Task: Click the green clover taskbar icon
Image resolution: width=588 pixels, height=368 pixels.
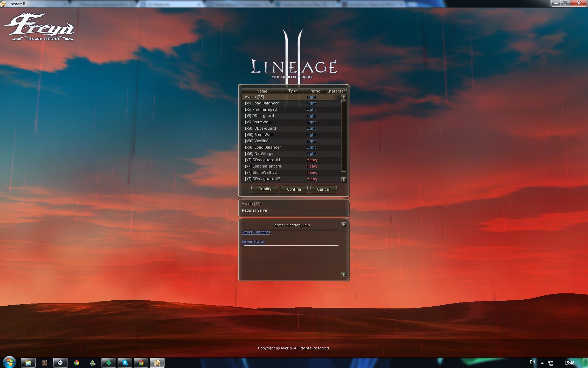Action: (x=109, y=363)
